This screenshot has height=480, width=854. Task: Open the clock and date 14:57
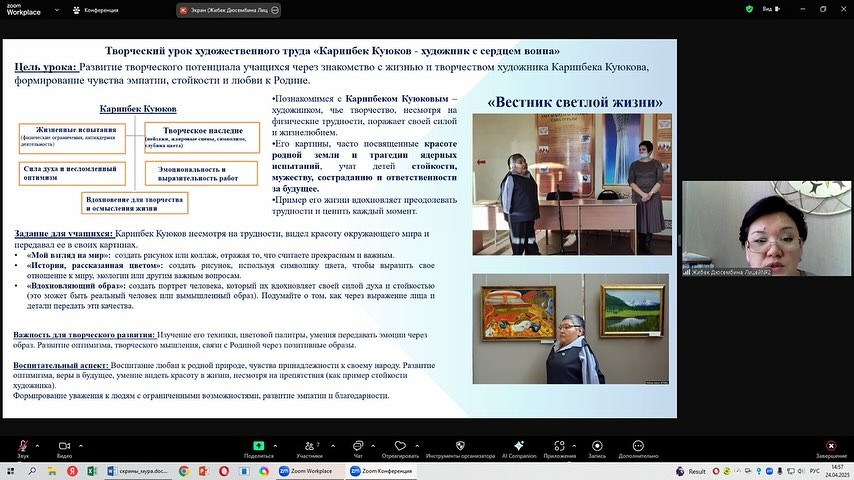pyautogui.click(x=837, y=471)
